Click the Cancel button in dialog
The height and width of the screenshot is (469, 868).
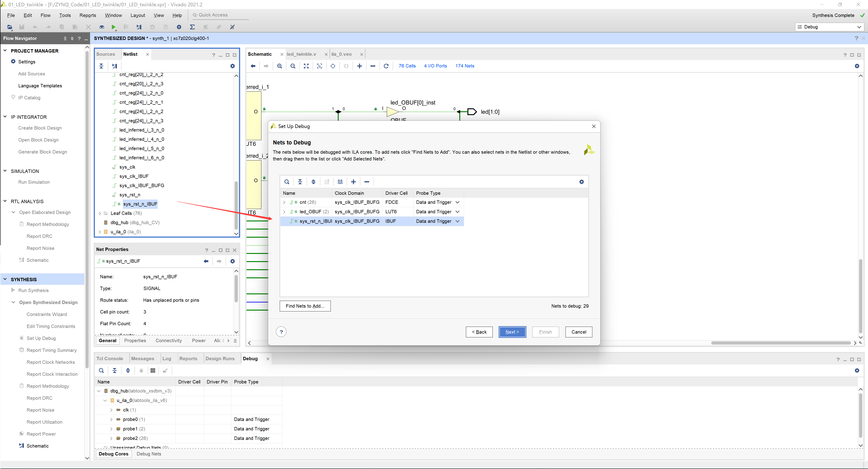pos(579,332)
